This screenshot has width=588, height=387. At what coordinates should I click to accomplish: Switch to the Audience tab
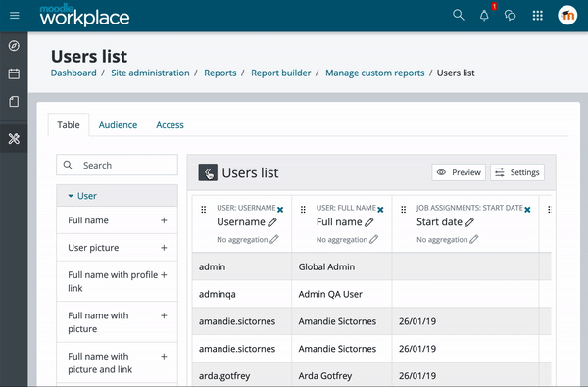[118, 124]
